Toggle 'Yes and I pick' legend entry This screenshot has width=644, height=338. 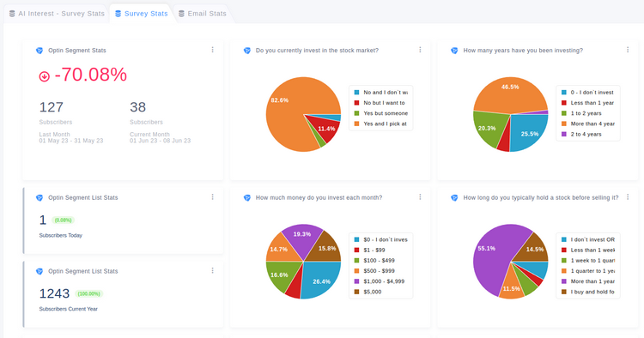[x=380, y=124]
